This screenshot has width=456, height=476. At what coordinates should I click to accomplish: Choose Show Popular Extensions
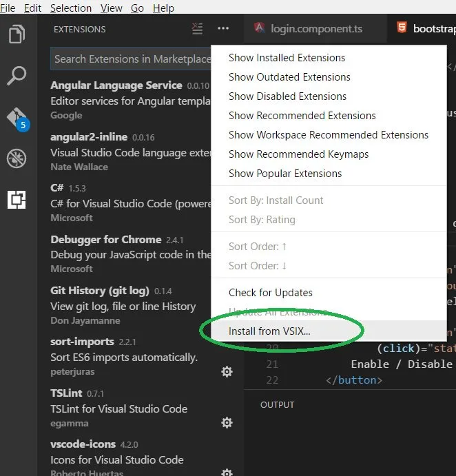pyautogui.click(x=329, y=174)
